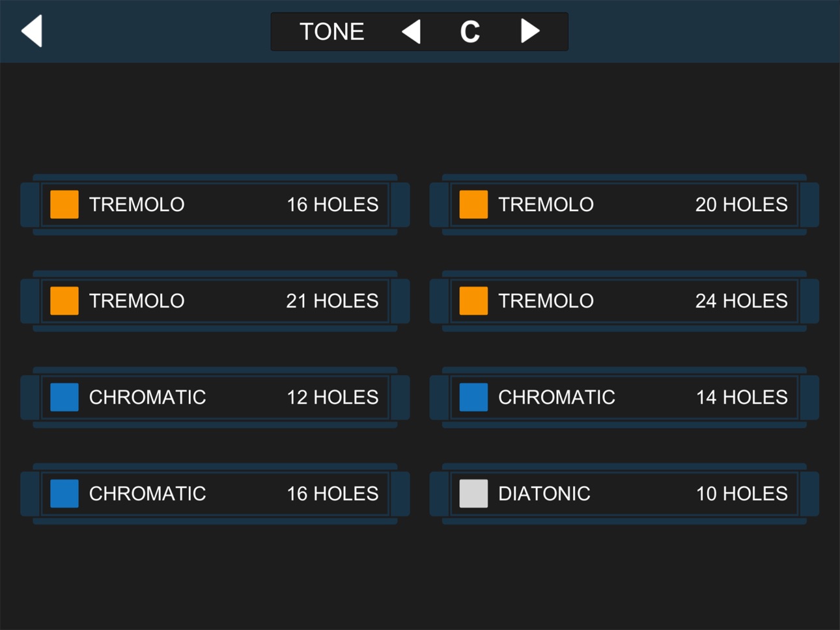The image size is (840, 630).
Task: Select next tone with right arrow
Action: [530, 31]
